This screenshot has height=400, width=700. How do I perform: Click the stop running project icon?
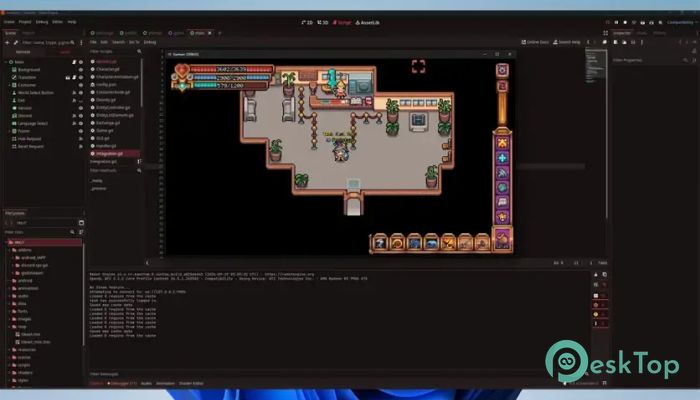point(625,22)
